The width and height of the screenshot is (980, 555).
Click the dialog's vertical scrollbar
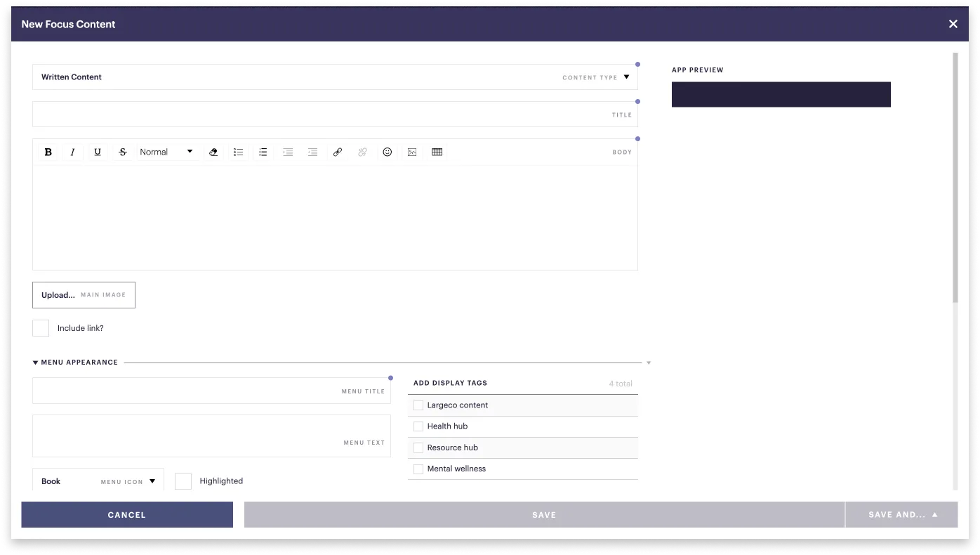[x=955, y=179]
